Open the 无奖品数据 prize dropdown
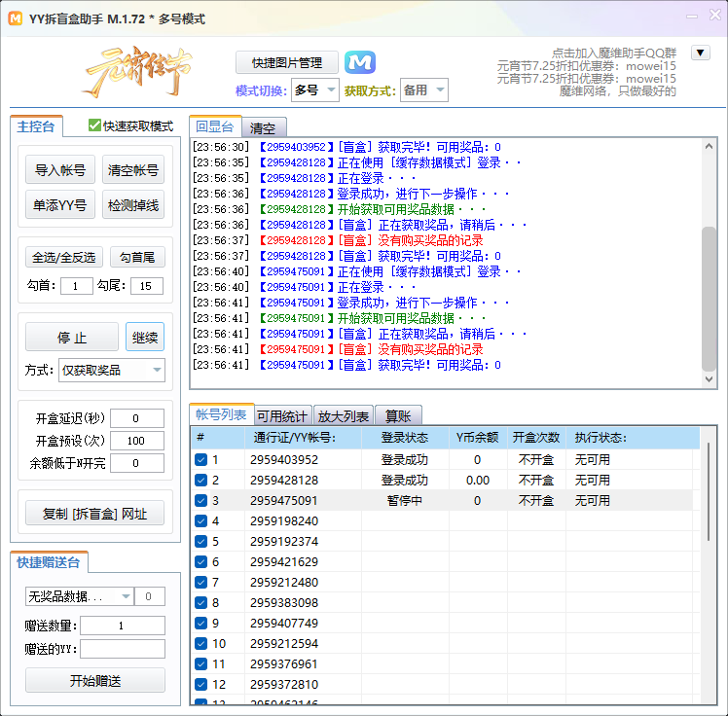This screenshot has height=716, width=728. (x=80, y=596)
